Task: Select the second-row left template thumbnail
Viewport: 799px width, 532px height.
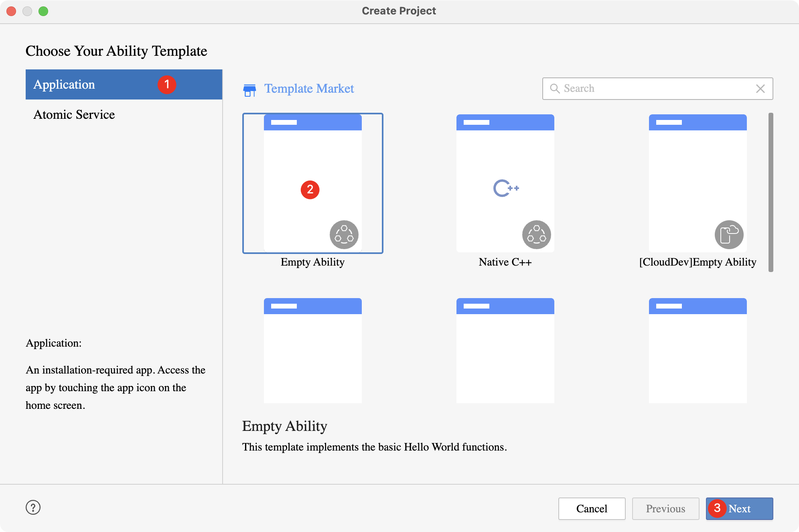Action: [x=312, y=351]
